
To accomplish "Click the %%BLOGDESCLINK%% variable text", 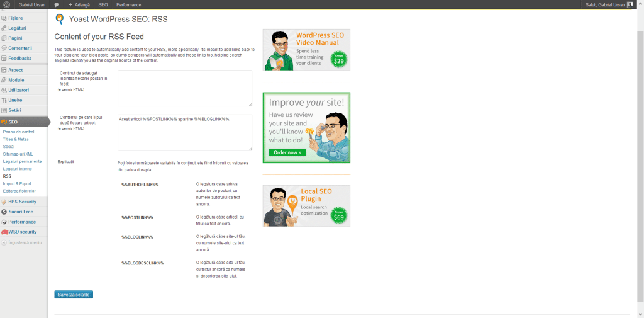I will [x=143, y=263].
